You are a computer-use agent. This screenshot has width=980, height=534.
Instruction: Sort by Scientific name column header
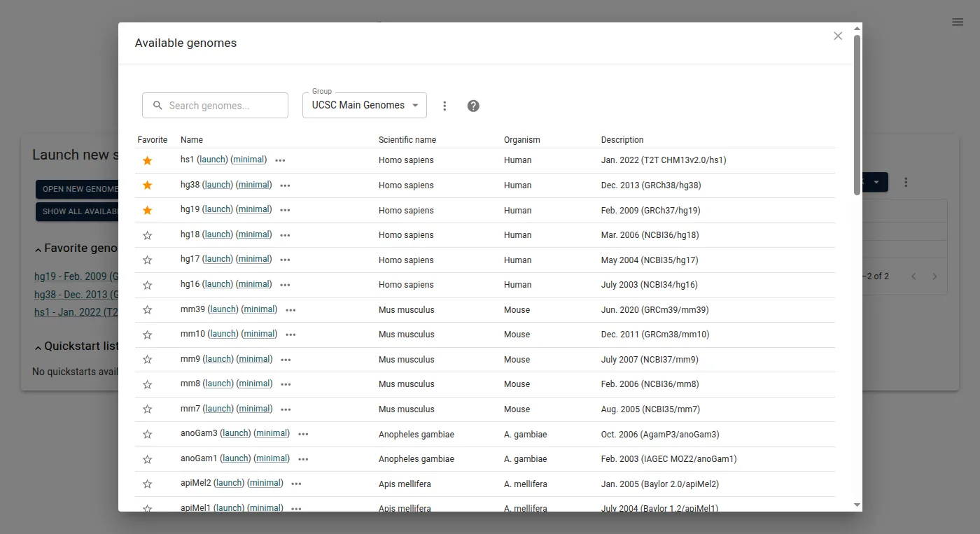click(407, 140)
